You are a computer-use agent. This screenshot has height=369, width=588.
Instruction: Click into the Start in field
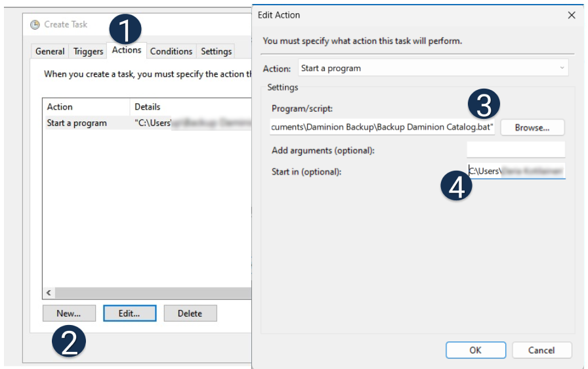516,171
